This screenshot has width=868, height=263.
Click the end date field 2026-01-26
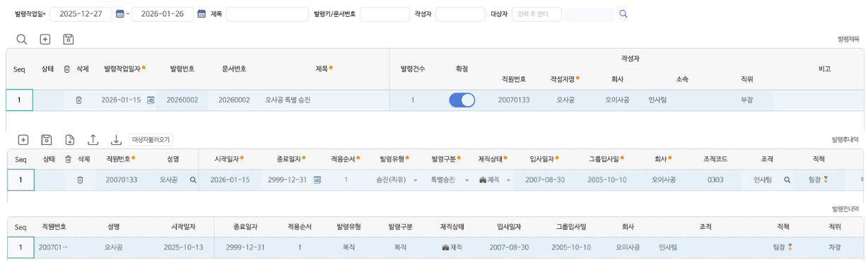tap(163, 14)
